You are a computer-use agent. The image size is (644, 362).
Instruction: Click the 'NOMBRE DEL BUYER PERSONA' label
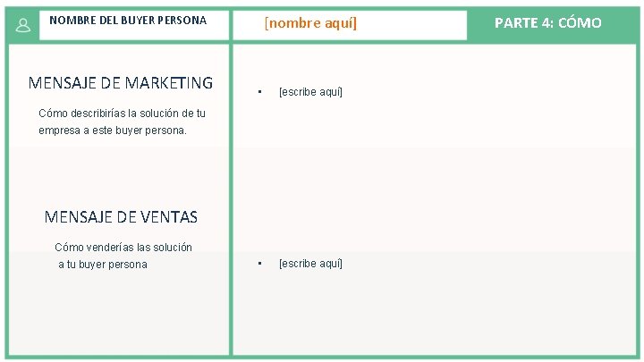128,20
